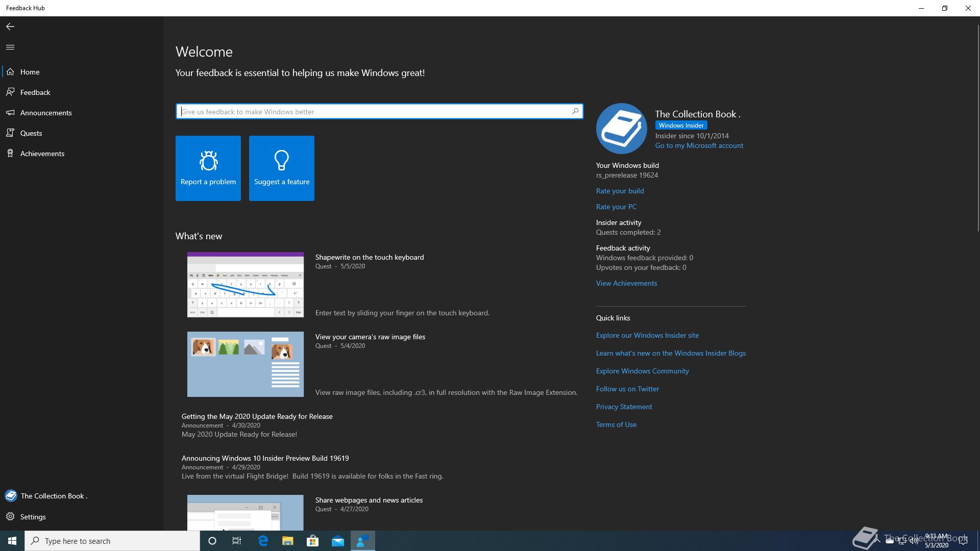Open Share webpages and news articles quest
This screenshot has height=551, width=980.
click(x=369, y=500)
